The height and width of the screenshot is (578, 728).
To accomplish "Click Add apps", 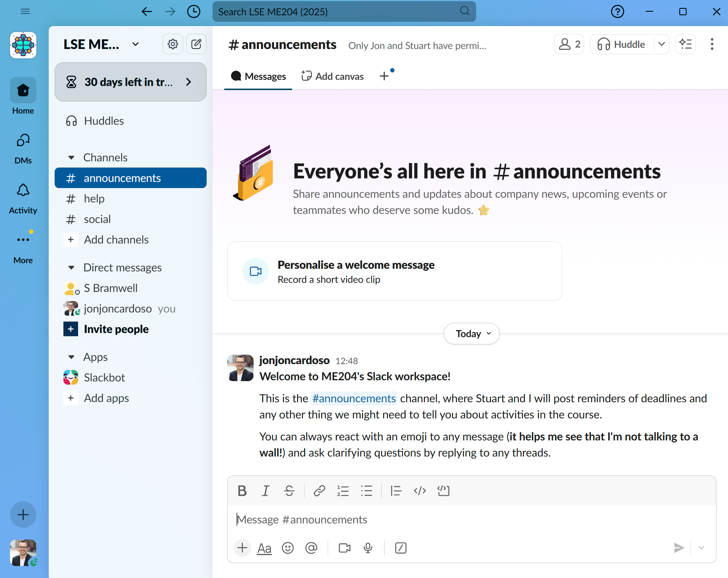I will coord(130,398).
